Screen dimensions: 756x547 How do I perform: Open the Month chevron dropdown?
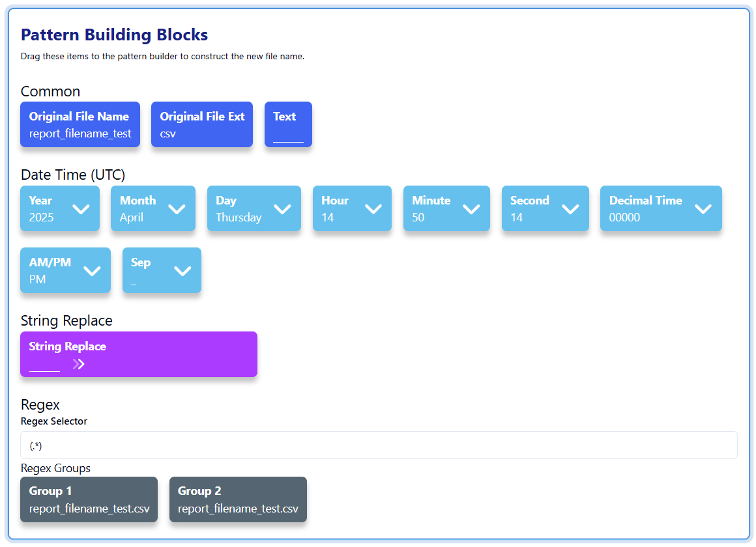click(177, 209)
